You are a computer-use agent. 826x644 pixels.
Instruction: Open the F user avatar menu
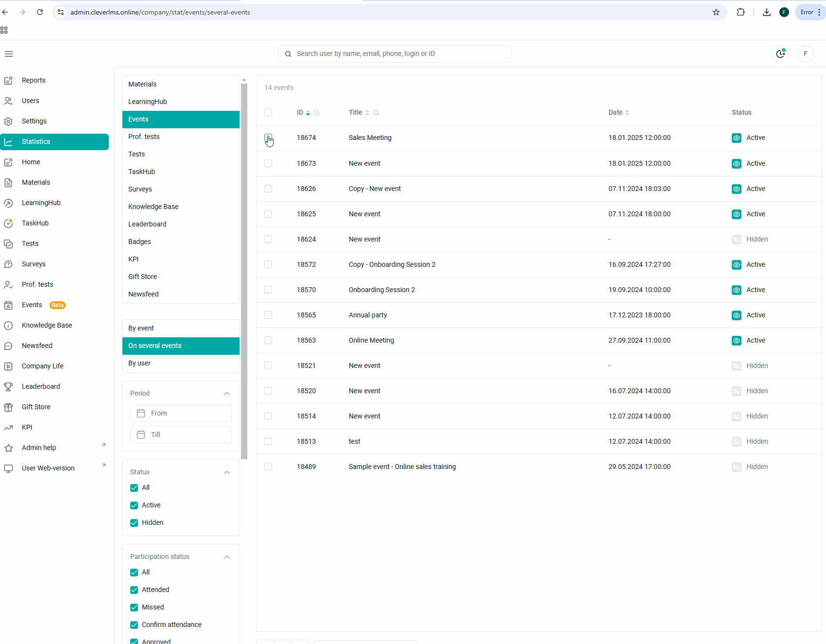coord(806,54)
